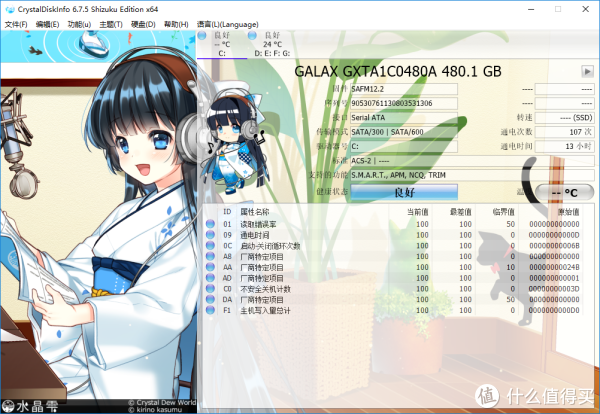Click status orb of attribute AA
Viewport: 600px width, 414px height.
(210, 267)
